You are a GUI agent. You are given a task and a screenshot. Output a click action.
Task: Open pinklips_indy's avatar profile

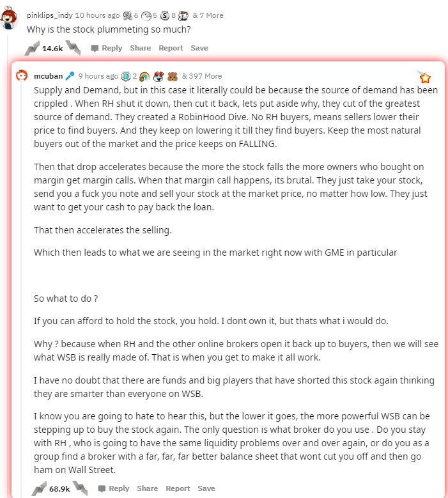[8, 18]
